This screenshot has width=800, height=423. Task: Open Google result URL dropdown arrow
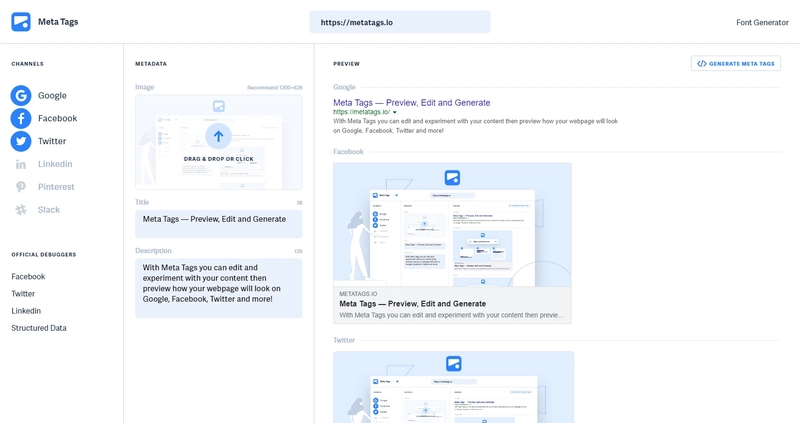[395, 112]
